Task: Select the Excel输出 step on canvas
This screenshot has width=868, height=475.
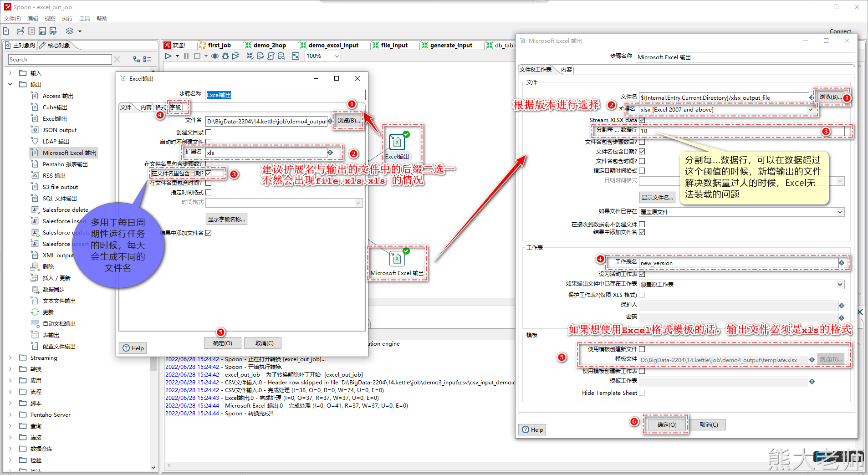Action: click(x=397, y=142)
